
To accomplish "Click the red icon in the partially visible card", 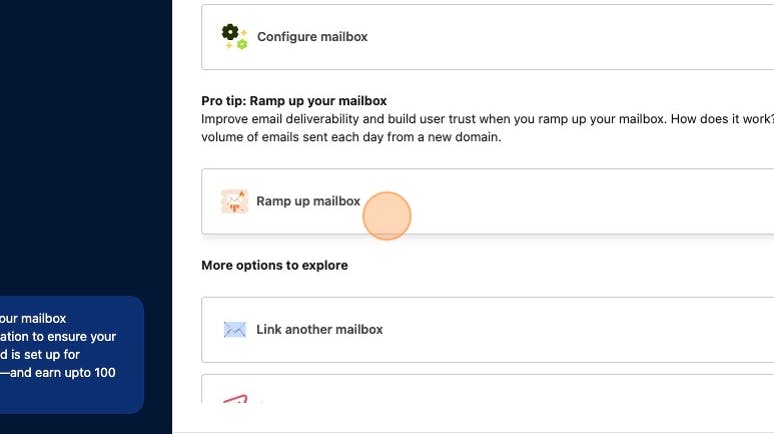I will [x=235, y=399].
